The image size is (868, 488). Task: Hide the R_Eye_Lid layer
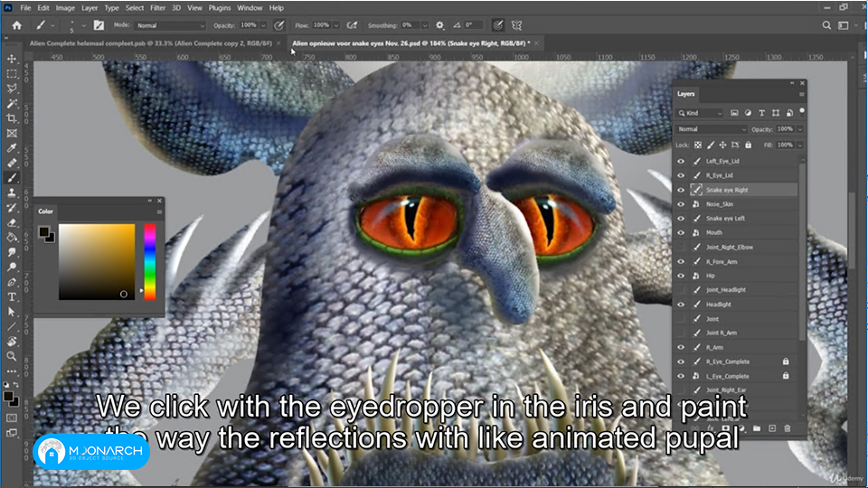681,175
